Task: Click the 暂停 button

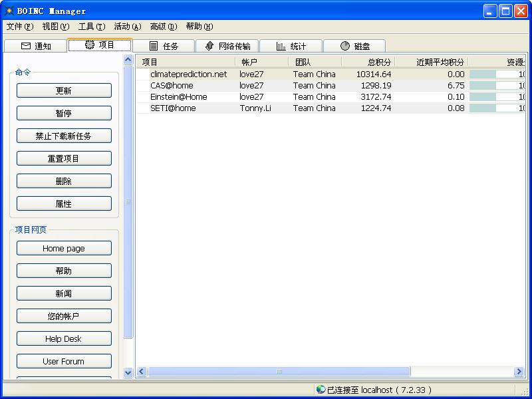Action: pyautogui.click(x=64, y=113)
